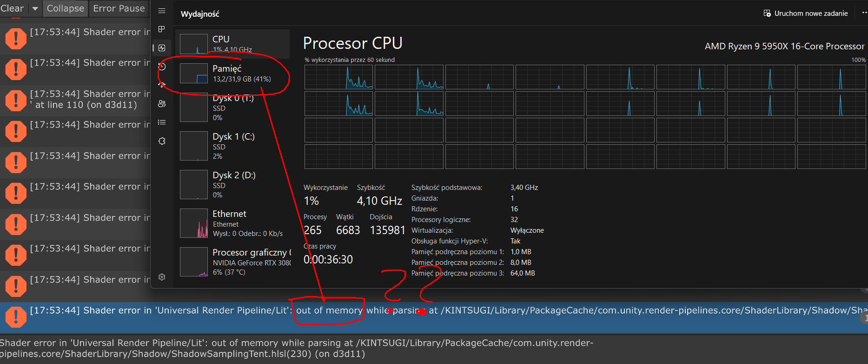Select the Pamięć memory performance entry
The height and width of the screenshot is (364, 868).
tap(232, 74)
